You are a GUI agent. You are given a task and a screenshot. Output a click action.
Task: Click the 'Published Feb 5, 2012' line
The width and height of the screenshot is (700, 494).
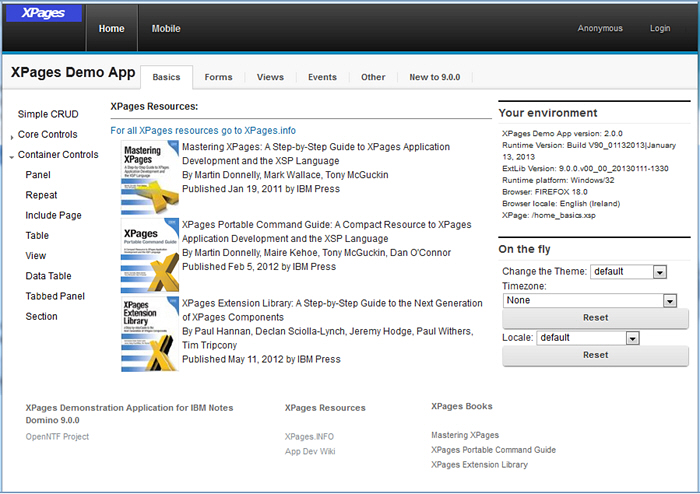tap(259, 266)
